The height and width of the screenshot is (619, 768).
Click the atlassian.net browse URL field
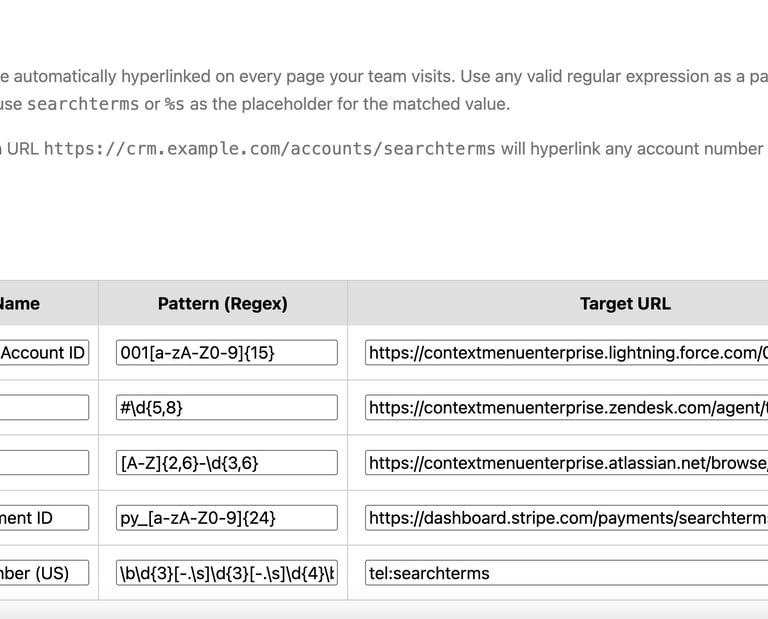[566, 462]
